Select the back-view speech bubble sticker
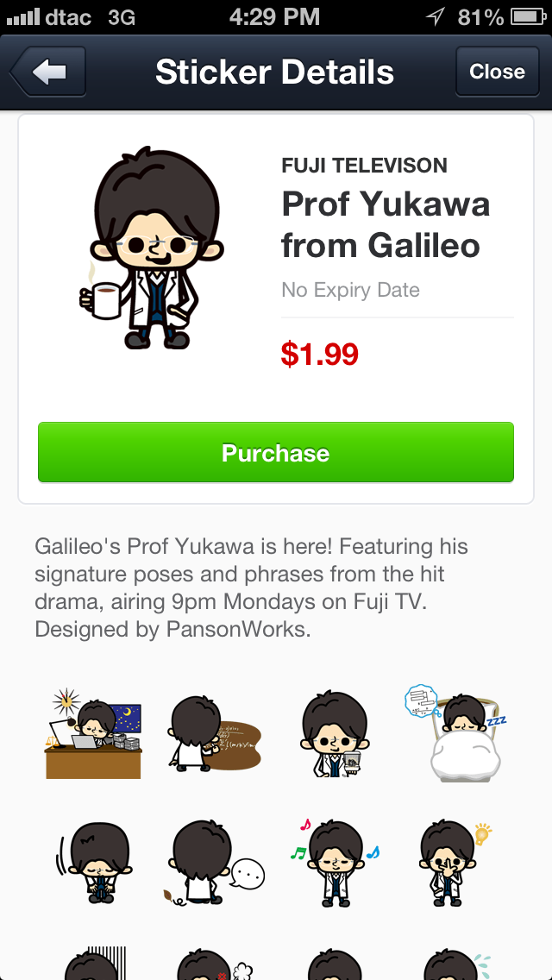Screen dimensions: 552x980 click(215, 863)
